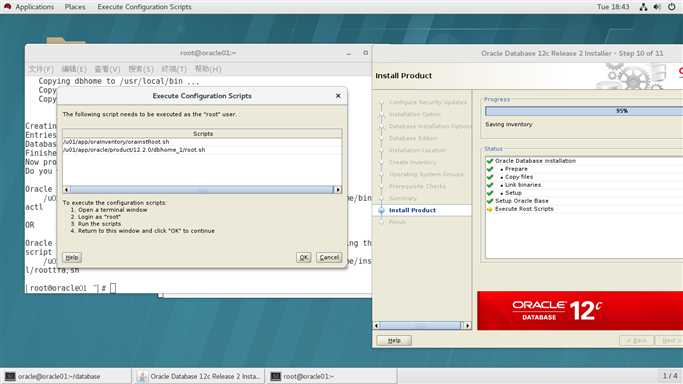Click the installer title bar Step 10 of 11

pyautogui.click(x=572, y=53)
